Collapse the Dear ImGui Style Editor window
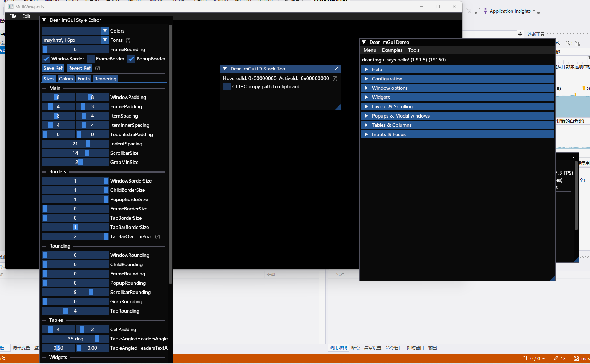 pos(44,20)
